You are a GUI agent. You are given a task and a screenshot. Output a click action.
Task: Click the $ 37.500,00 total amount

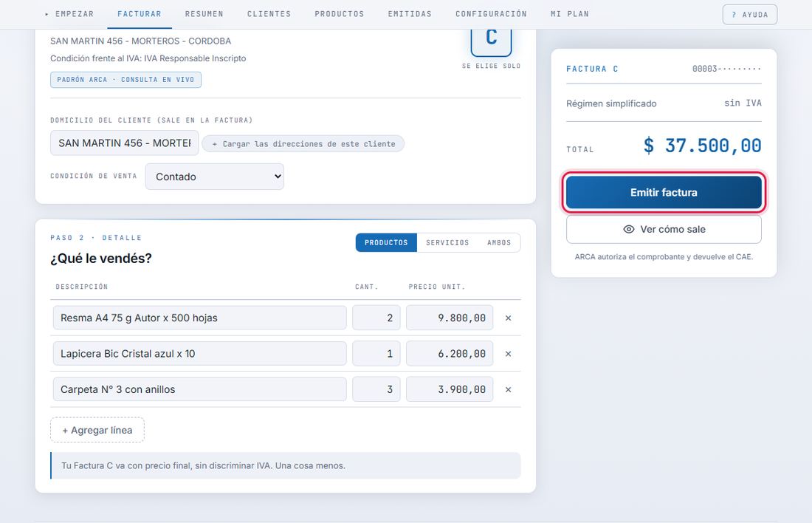pyautogui.click(x=702, y=146)
